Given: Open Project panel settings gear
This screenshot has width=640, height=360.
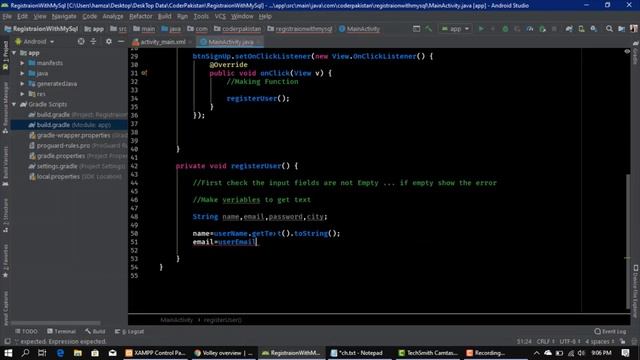Looking at the screenshot, I should click(109, 42).
